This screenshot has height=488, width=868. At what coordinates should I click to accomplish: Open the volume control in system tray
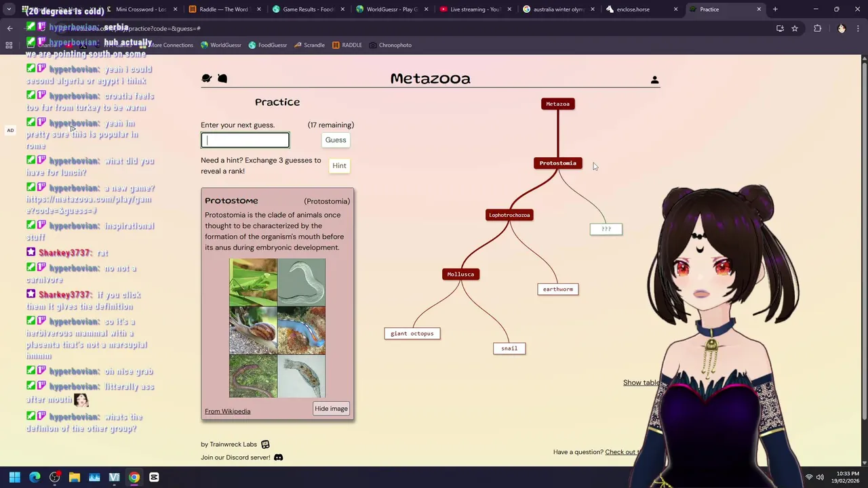click(820, 477)
